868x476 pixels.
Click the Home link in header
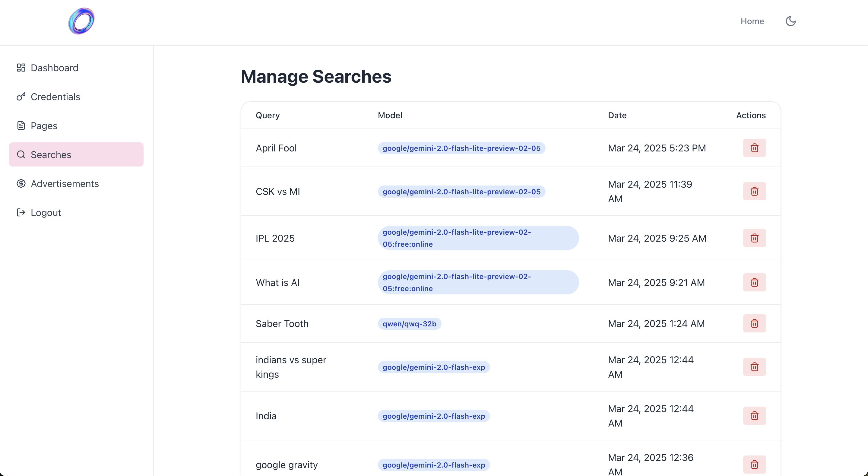click(752, 21)
